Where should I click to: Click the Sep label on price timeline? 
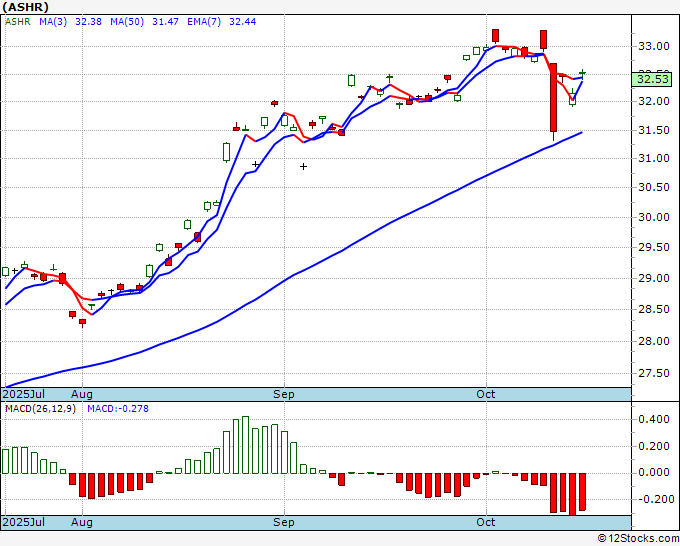point(284,394)
